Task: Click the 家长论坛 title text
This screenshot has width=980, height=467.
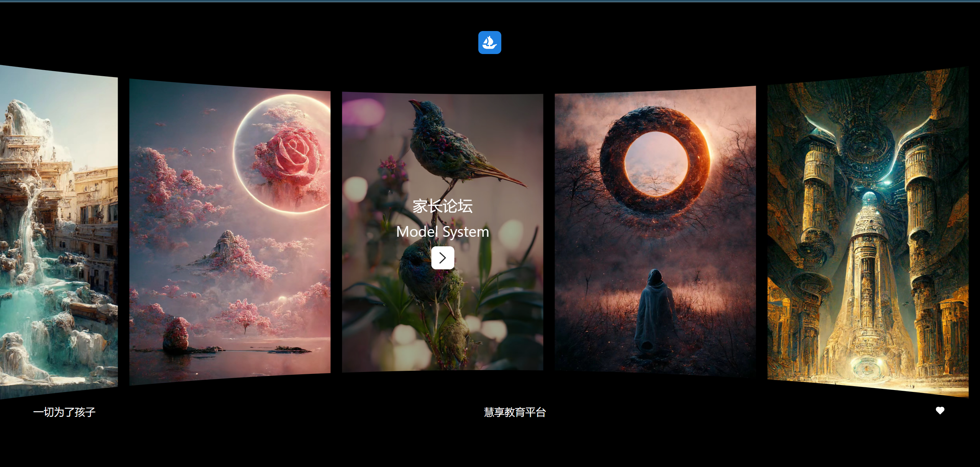Action: [x=442, y=206]
